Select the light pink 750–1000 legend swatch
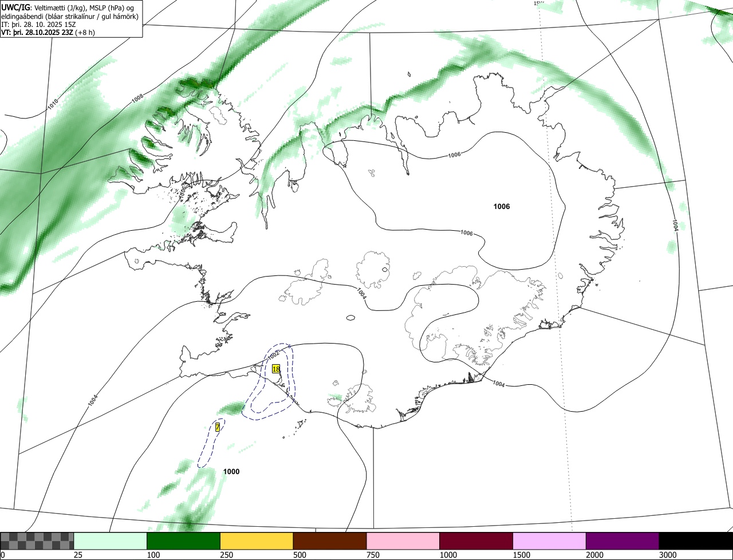Screen dimensions: 733x560 point(403,541)
